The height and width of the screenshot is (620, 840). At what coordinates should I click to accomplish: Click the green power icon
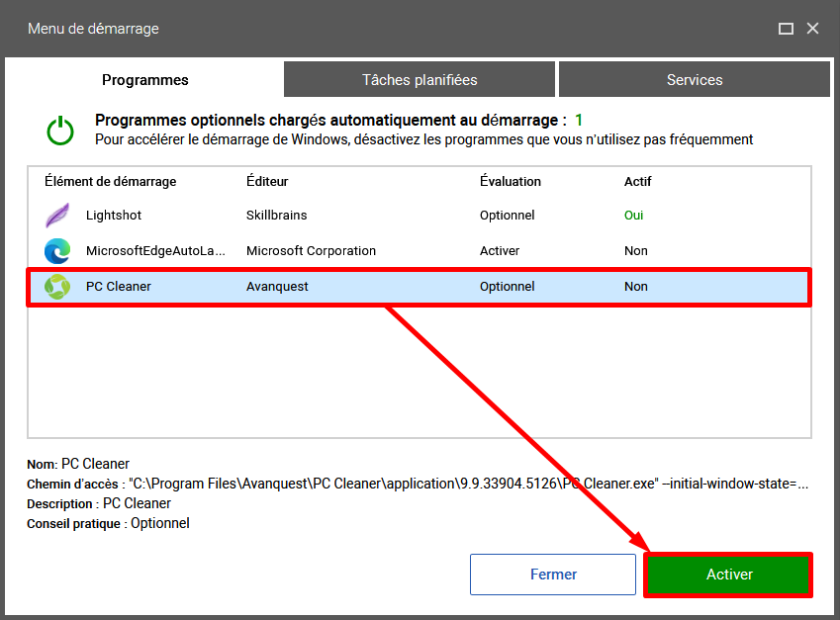(x=60, y=131)
